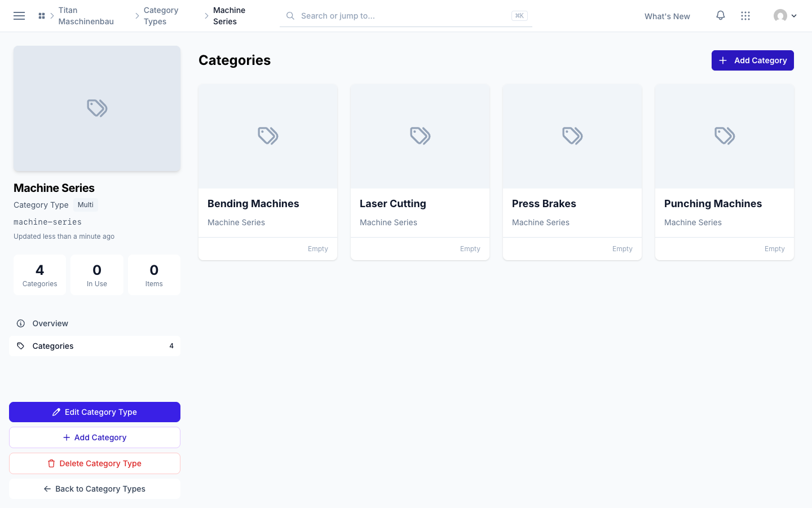This screenshot has height=508, width=812.
Task: Navigate to Category Types breadcrumb
Action: (x=161, y=16)
